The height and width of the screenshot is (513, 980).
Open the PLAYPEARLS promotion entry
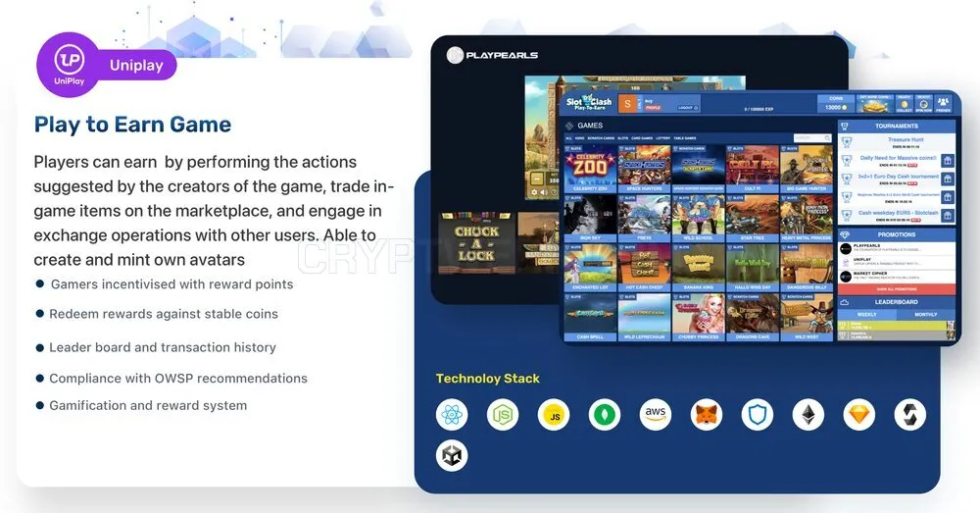pos(897,248)
